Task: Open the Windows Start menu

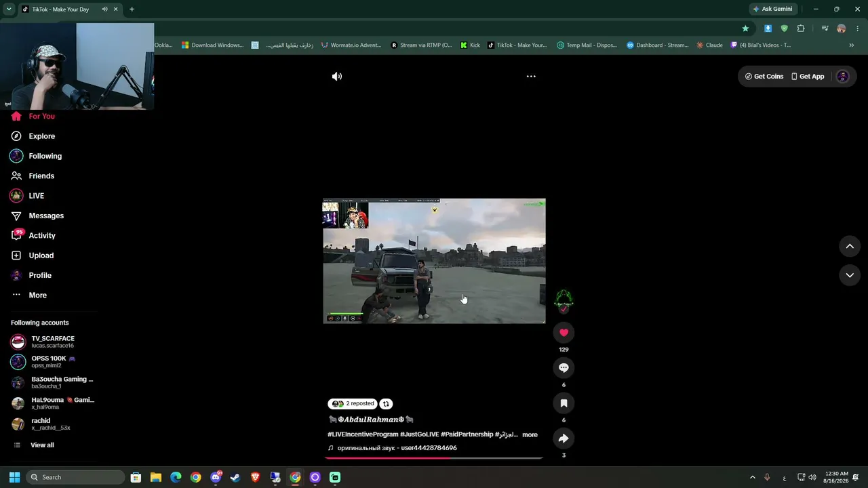Action: pyautogui.click(x=14, y=477)
